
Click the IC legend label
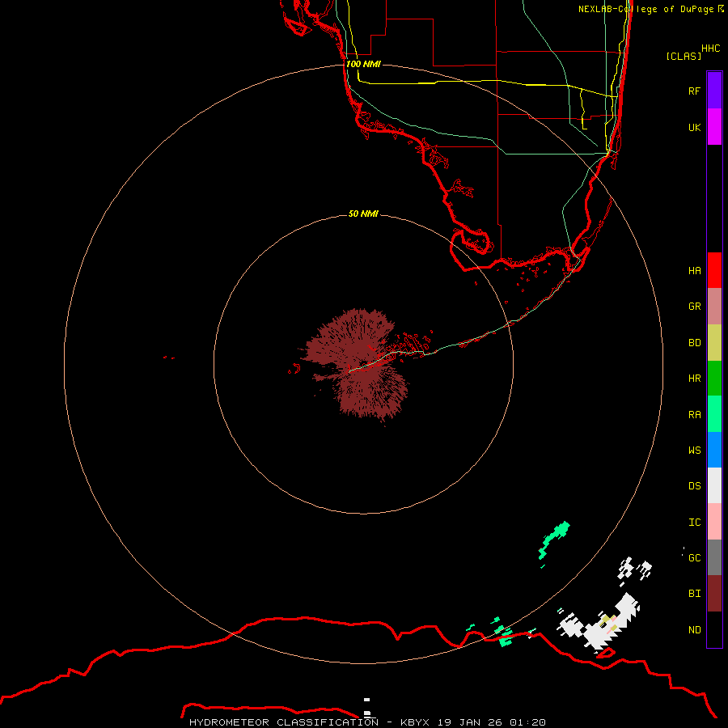point(694,522)
